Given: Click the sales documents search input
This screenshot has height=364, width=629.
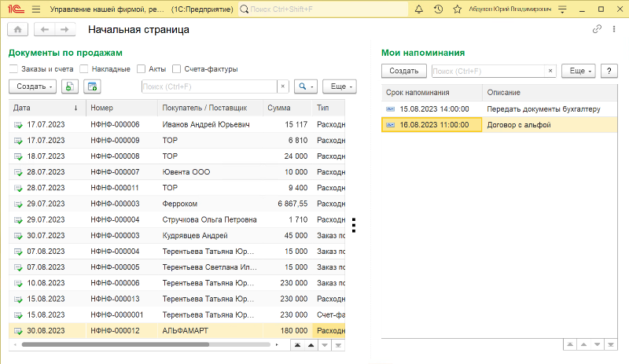Looking at the screenshot, I should point(209,86).
